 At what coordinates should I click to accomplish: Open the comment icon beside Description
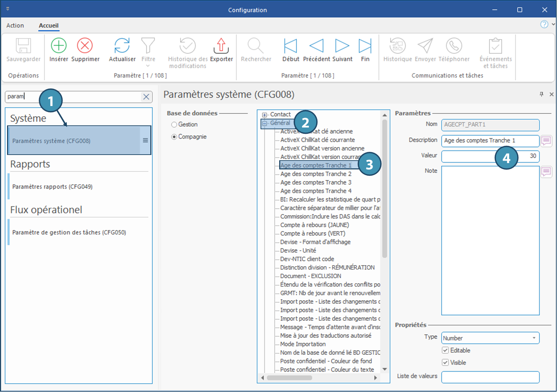[x=546, y=141]
